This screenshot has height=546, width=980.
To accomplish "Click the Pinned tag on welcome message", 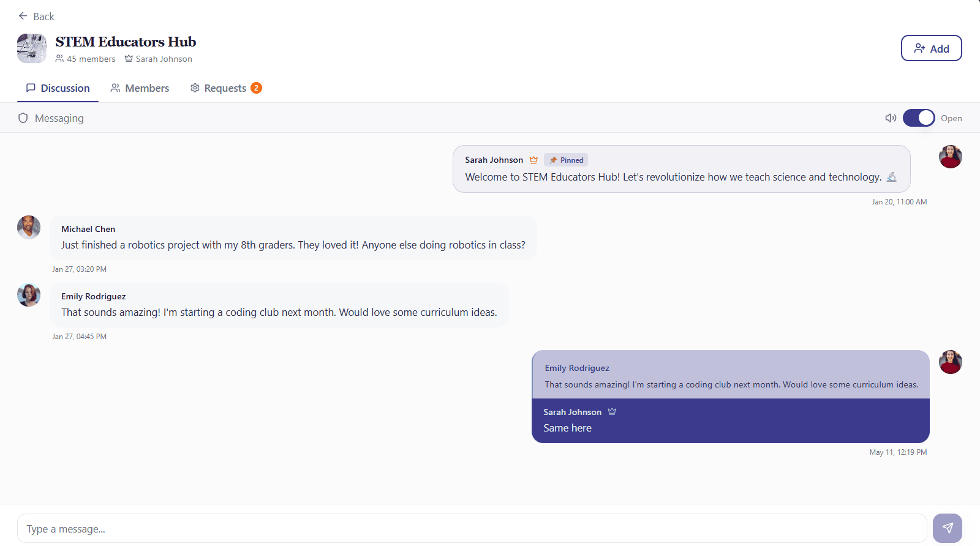I will pos(566,160).
